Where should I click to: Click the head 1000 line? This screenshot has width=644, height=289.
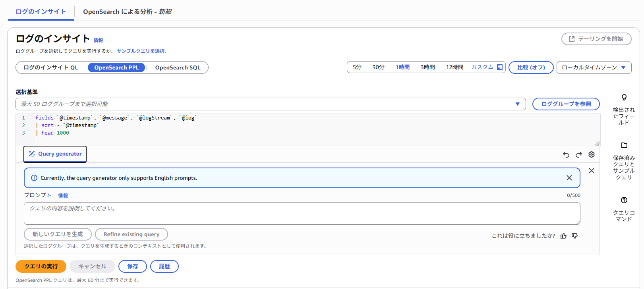click(52, 133)
